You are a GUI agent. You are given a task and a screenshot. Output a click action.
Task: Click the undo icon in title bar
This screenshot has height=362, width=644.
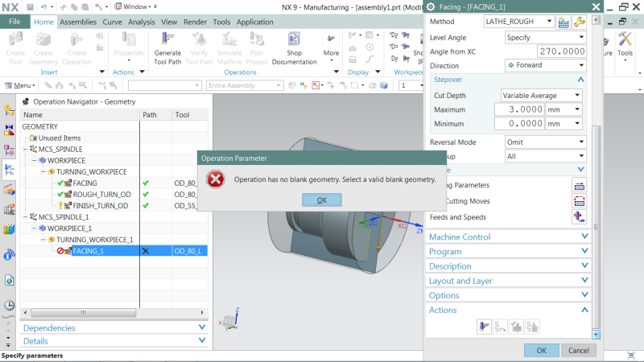coord(43,6)
